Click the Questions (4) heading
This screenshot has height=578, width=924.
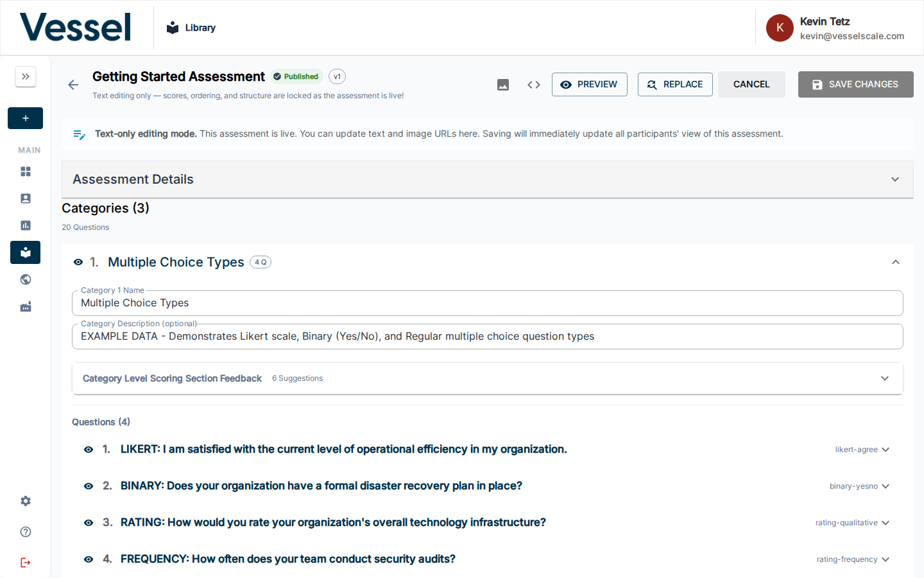[x=101, y=422]
